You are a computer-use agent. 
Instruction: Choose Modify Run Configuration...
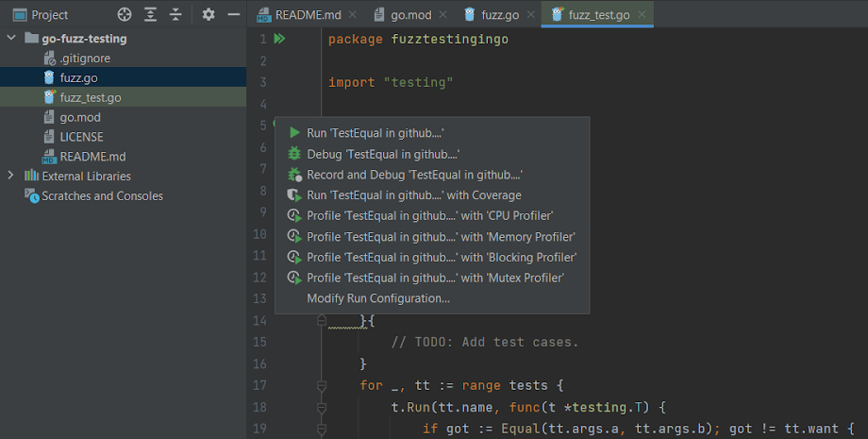click(432, 298)
